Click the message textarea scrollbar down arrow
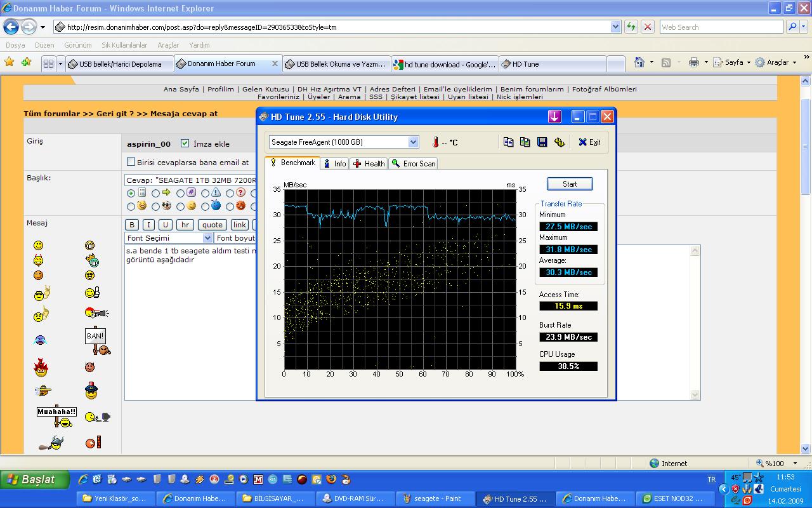Screen dimensions: 812x508 [695, 395]
